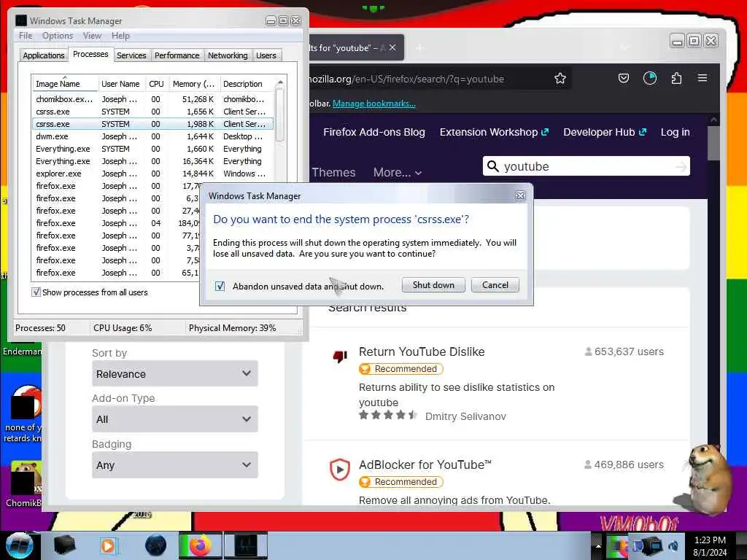Cancel ending the csrss.exe process
Image resolution: width=747 pixels, height=560 pixels.
(x=495, y=285)
